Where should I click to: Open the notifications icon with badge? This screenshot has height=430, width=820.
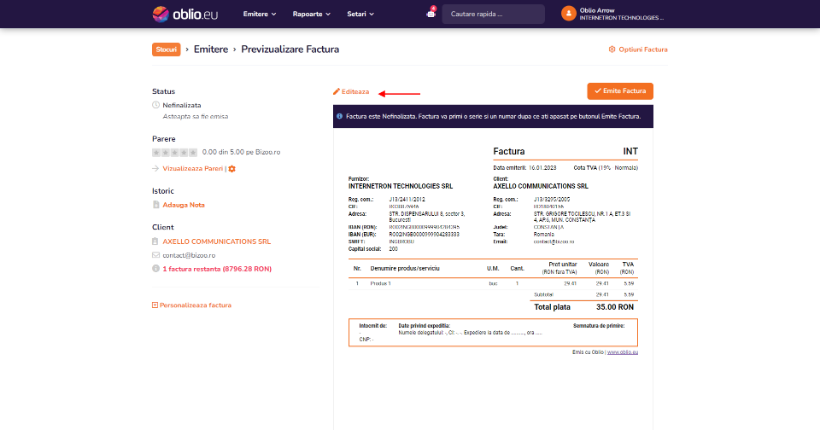click(x=431, y=13)
